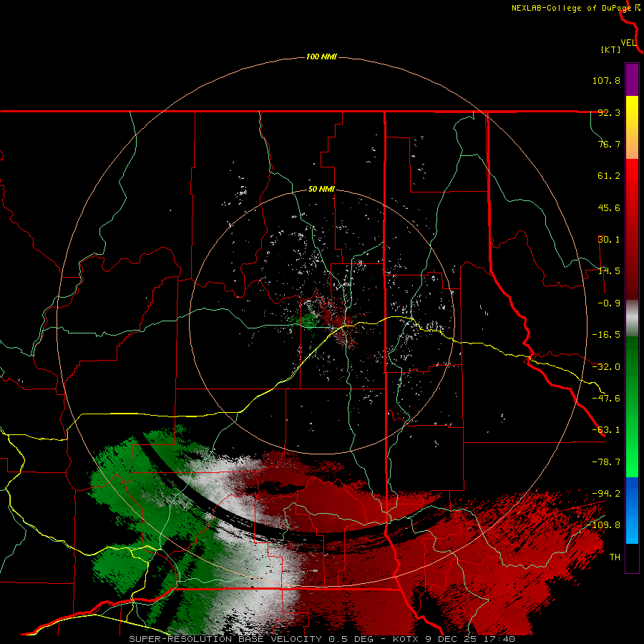Viewport: 644px width, 644px height.
Task: Click the 76.7 velocity scale value
Action: tap(609, 144)
